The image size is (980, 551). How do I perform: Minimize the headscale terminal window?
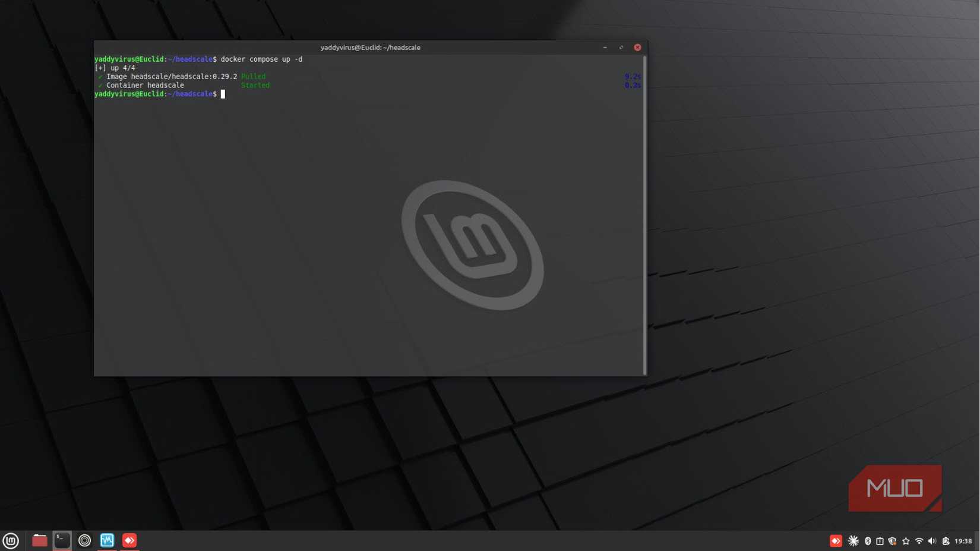[605, 48]
